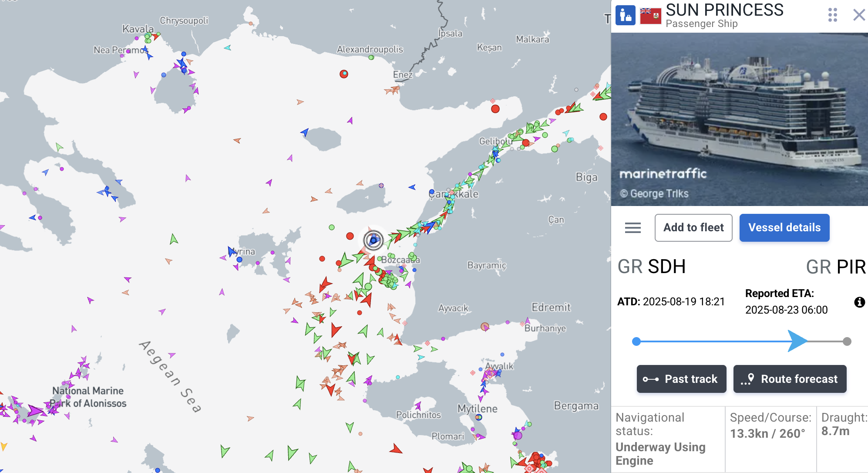
Task: Click Underway Using Engine status text
Action: [x=660, y=454]
